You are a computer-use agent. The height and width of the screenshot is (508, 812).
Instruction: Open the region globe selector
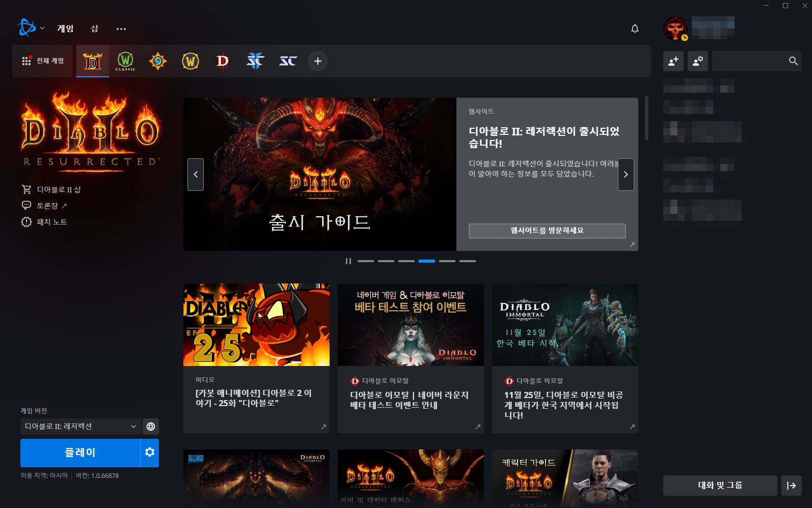coord(151,427)
